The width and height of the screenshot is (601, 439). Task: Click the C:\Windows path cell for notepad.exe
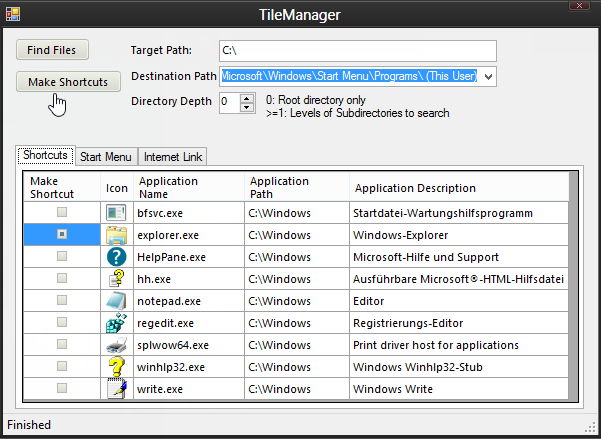[x=297, y=301]
